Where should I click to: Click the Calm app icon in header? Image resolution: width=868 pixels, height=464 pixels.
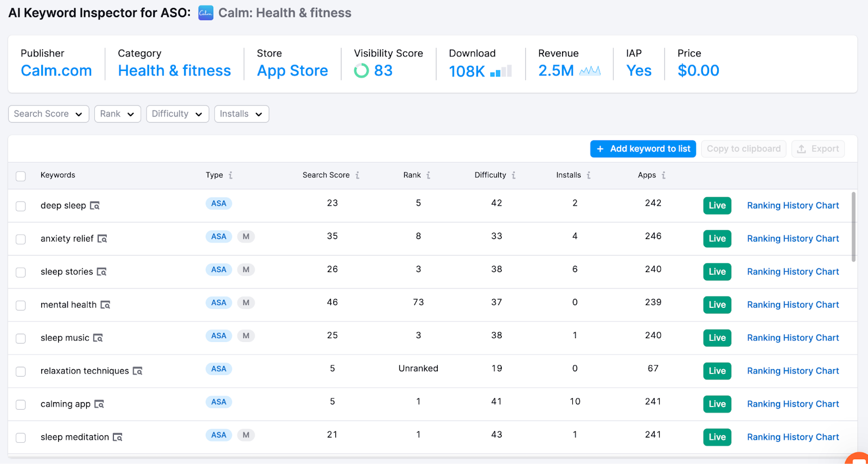click(x=206, y=12)
